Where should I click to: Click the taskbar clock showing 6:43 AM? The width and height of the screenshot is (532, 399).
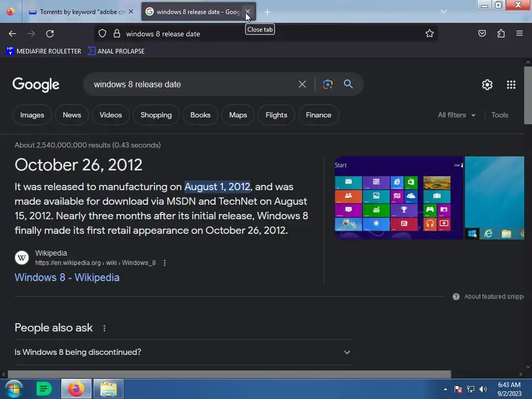click(509, 389)
